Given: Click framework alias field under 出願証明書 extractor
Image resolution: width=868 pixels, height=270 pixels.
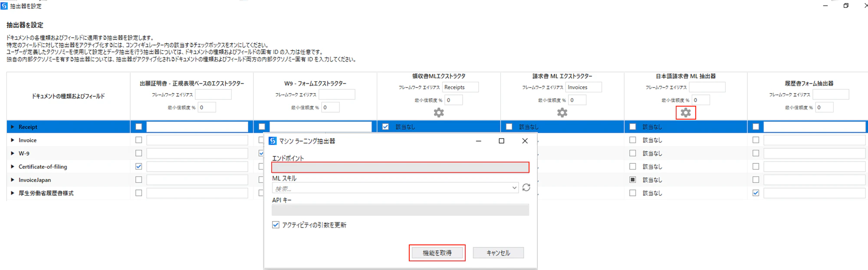Looking at the screenshot, I should click(x=213, y=94).
